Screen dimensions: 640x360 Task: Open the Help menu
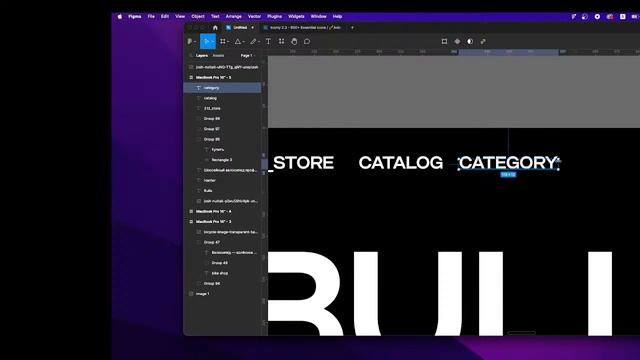coord(337,16)
